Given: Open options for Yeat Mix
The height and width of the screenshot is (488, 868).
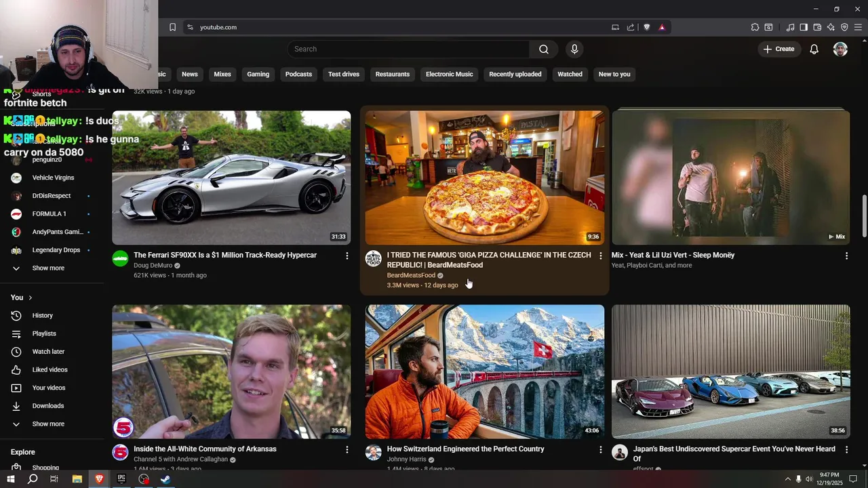Looking at the screenshot, I should (x=846, y=256).
